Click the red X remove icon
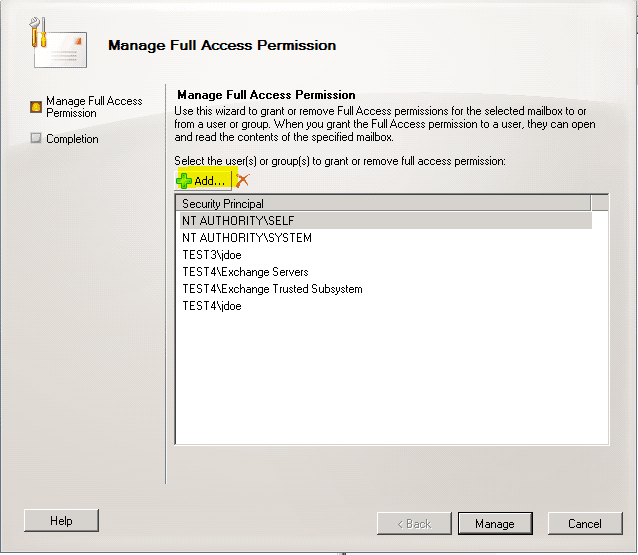The width and height of the screenshot is (638, 555). coord(241,180)
